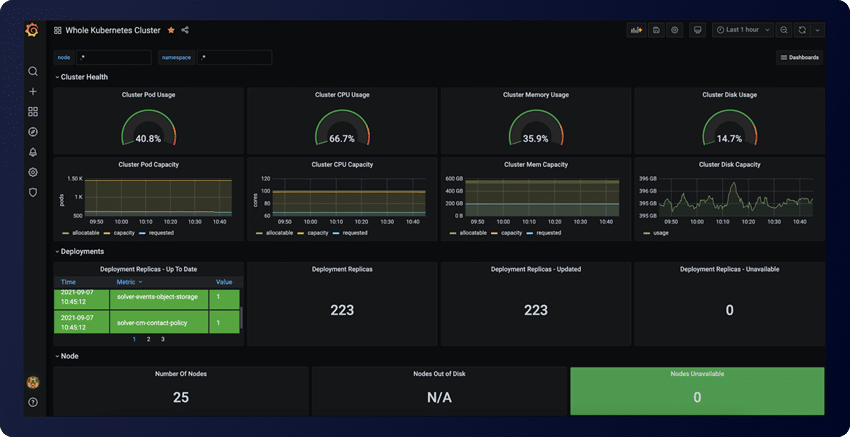Open the Help question mark icon
Image resolution: width=850 pixels, height=437 pixels.
tap(33, 402)
